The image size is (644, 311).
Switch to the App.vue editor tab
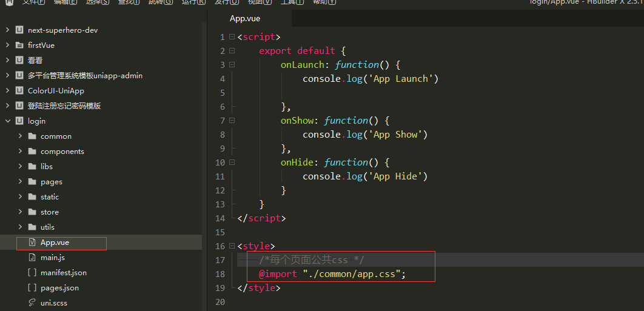[x=245, y=18]
